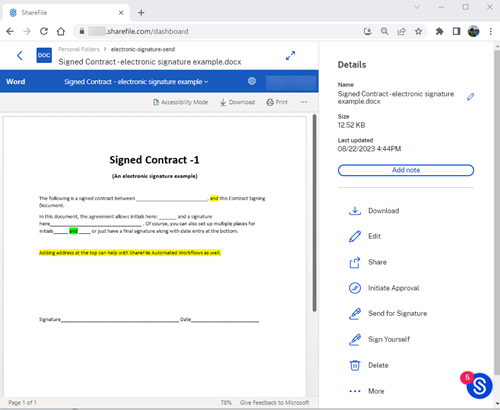The image size is (500, 410).
Task: Click the browser page vertical scrollbar
Action: [x=497, y=213]
